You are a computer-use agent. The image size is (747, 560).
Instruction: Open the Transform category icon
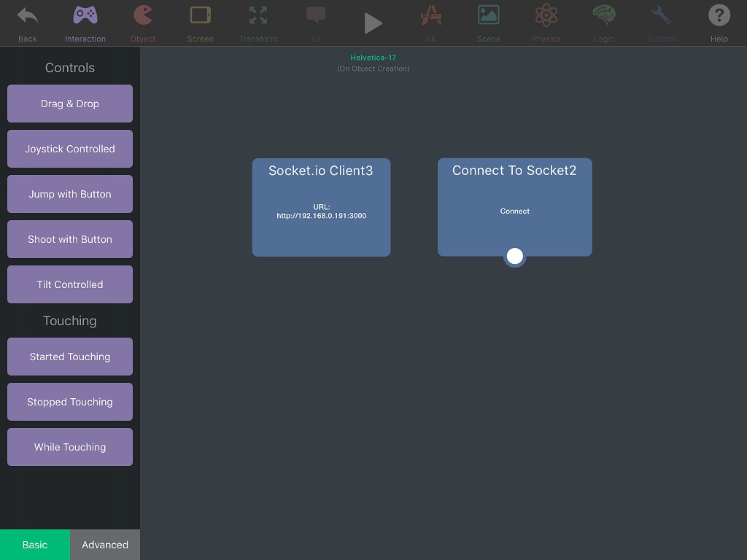tap(258, 15)
